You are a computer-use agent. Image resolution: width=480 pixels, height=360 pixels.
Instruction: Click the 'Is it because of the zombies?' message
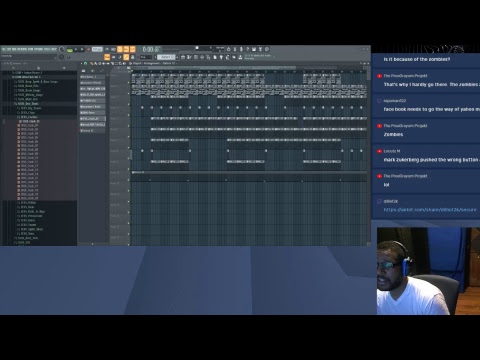417,59
